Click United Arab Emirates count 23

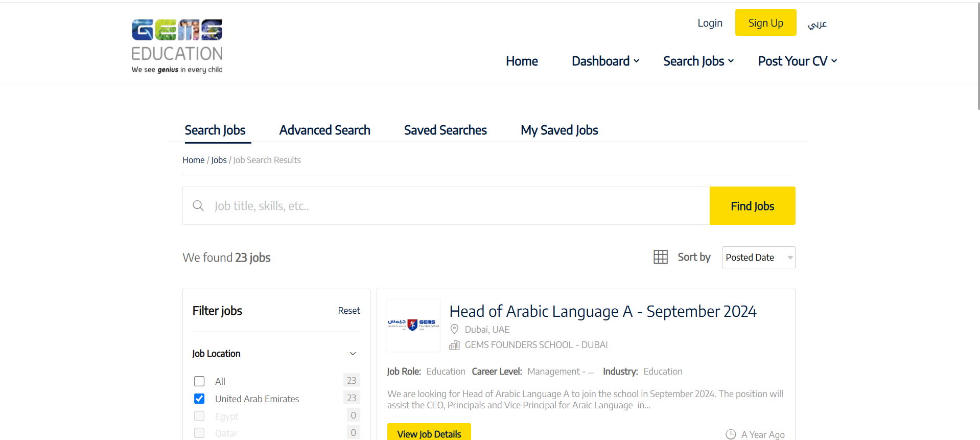pos(352,398)
